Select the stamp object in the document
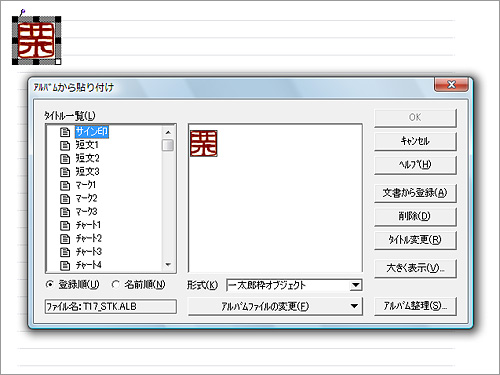The height and width of the screenshot is (375, 500). point(36,40)
